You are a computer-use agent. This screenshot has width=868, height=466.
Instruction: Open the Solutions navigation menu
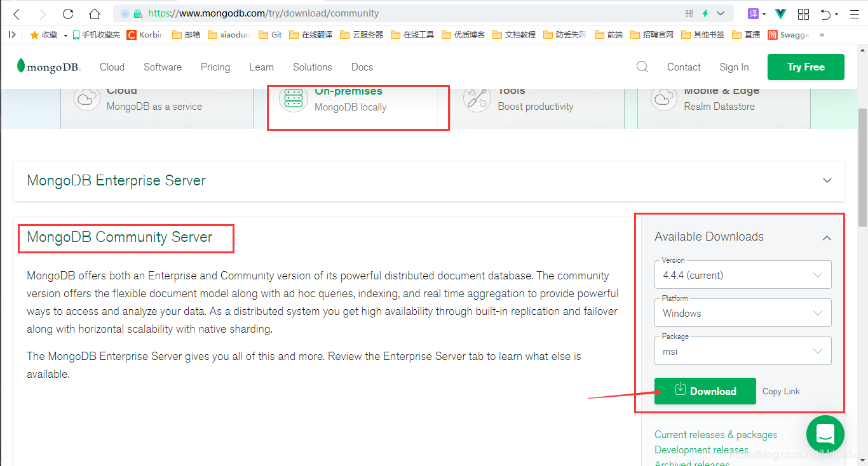[x=312, y=67]
